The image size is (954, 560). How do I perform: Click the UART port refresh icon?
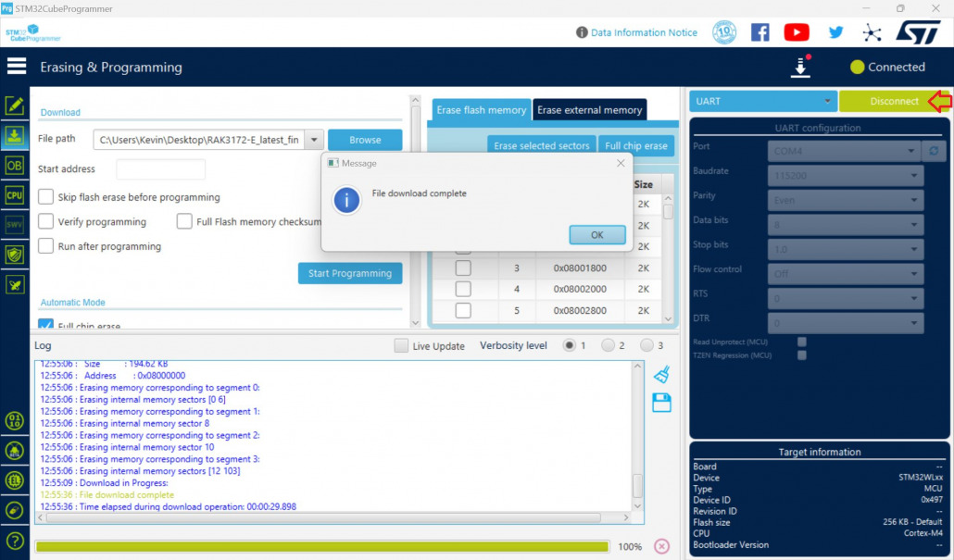click(x=935, y=151)
